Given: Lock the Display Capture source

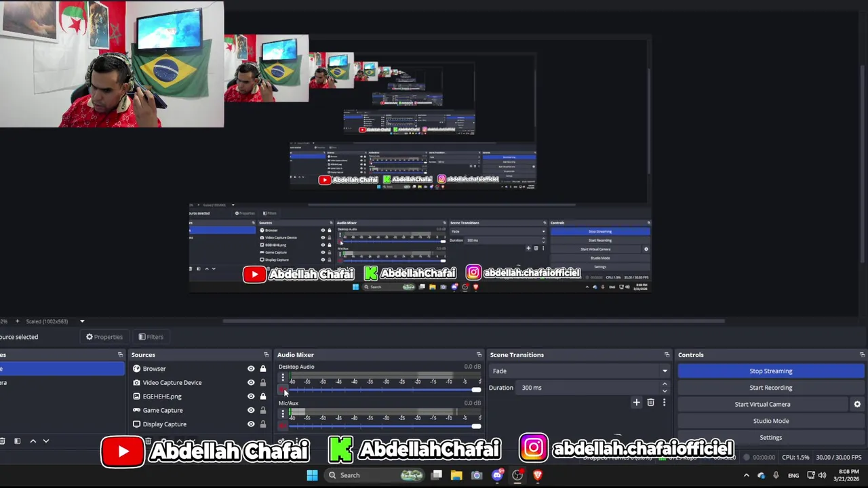Looking at the screenshot, I should pos(263,424).
